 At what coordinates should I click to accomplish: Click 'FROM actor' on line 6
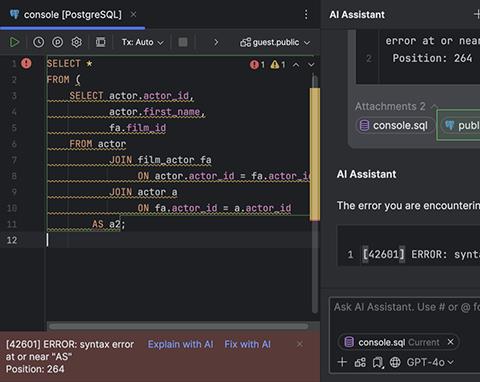(x=98, y=144)
